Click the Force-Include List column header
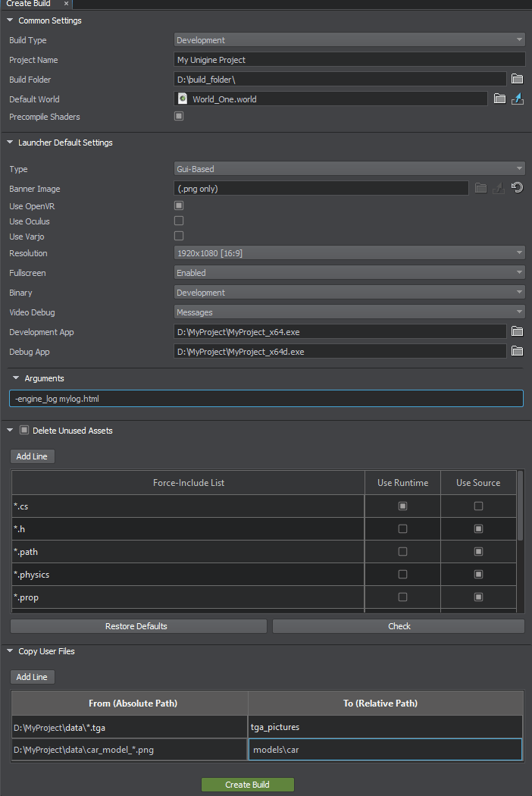 click(188, 483)
